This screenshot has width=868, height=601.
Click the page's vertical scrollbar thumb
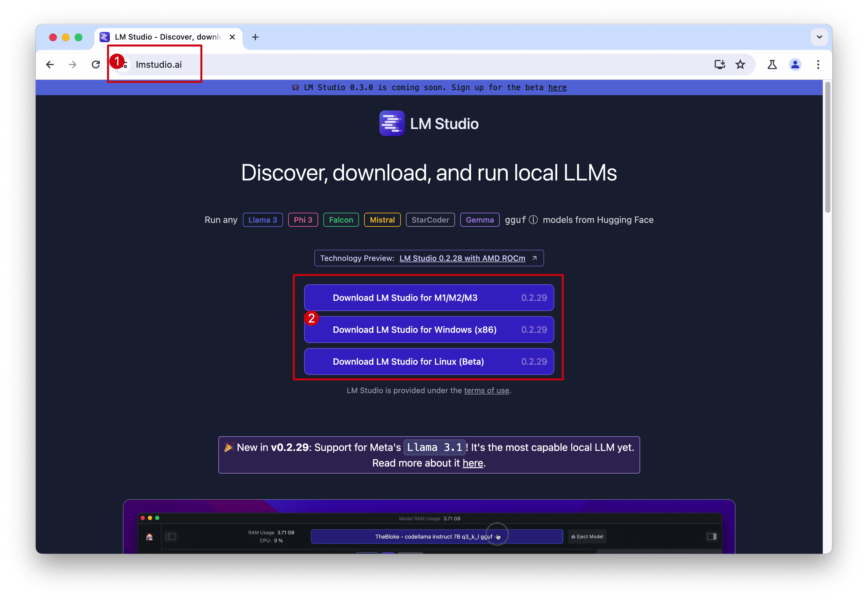[827, 147]
